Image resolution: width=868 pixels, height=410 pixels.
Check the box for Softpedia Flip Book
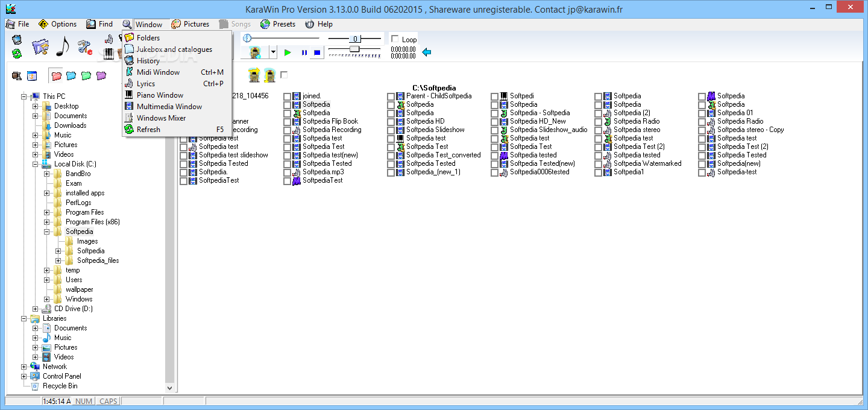coord(287,122)
